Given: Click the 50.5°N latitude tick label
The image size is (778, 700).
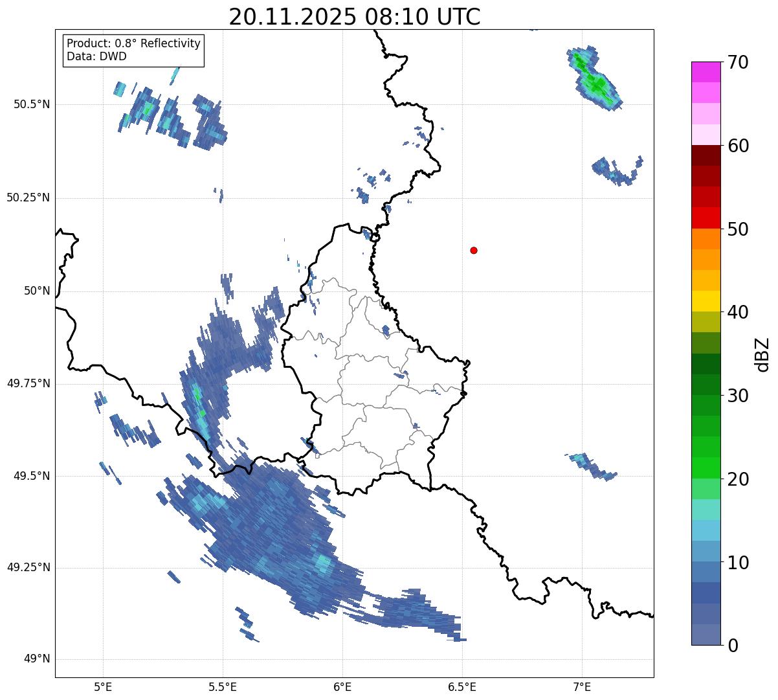Looking at the screenshot, I should click(x=31, y=104).
